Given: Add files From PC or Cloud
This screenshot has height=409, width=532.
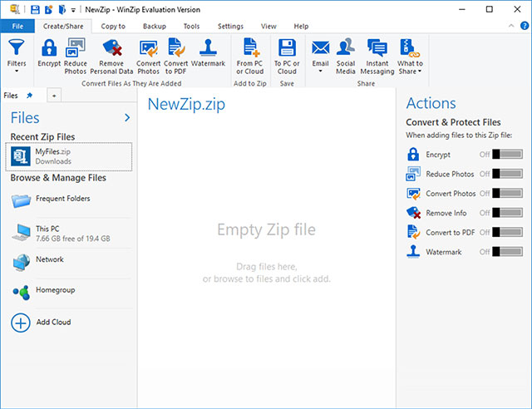Looking at the screenshot, I should [250, 57].
